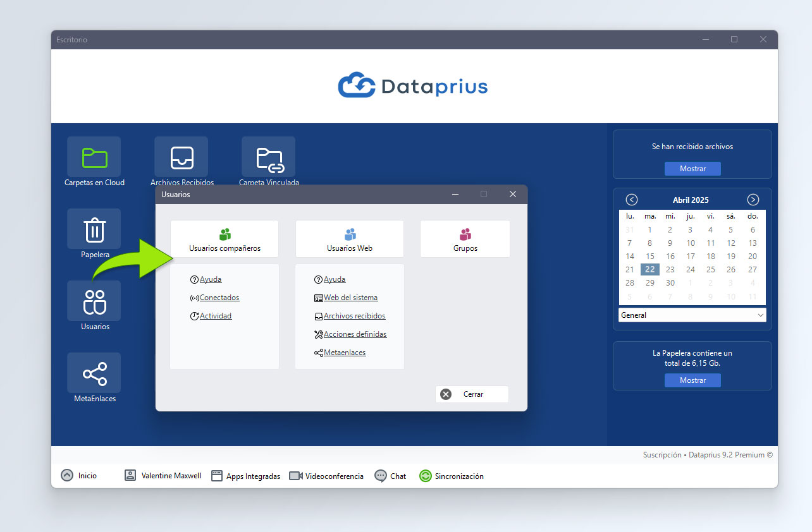Select April 15 in calendar

click(x=650, y=257)
